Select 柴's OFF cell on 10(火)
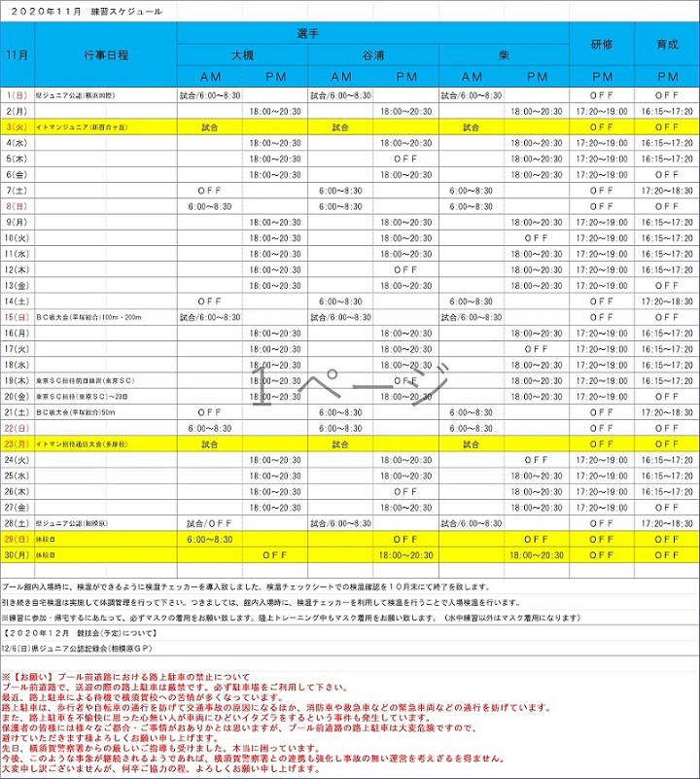Viewport: 700px width, 779px height. (536, 238)
